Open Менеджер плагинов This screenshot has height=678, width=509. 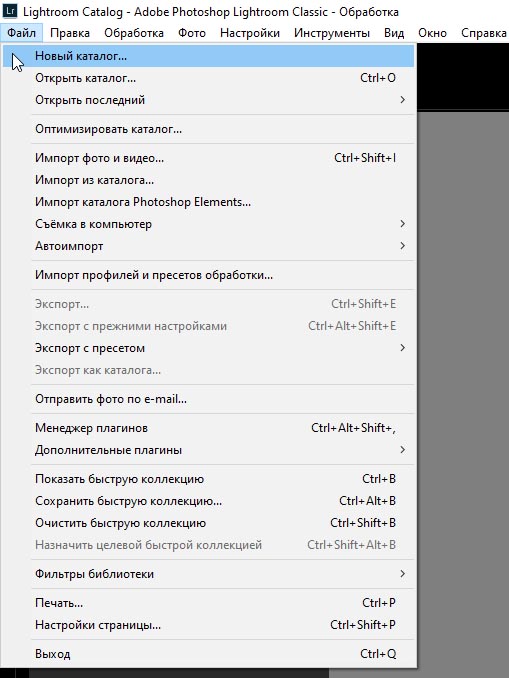(208, 428)
